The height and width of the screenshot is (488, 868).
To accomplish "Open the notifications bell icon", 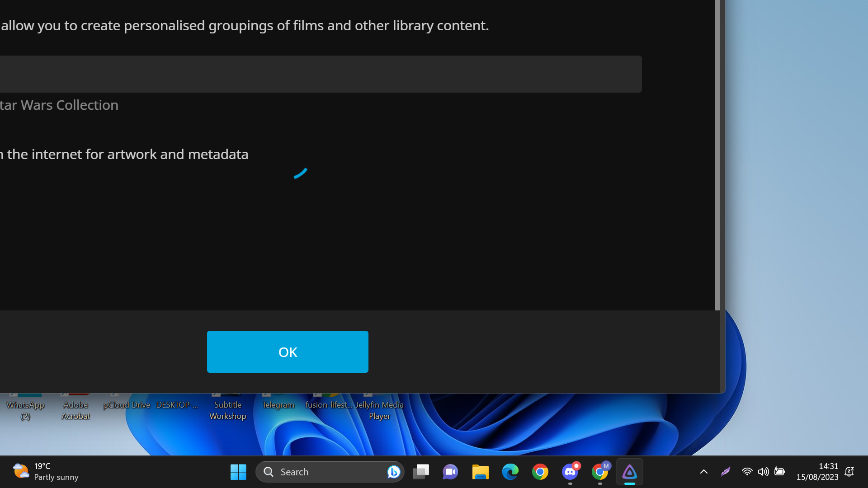I will [849, 472].
